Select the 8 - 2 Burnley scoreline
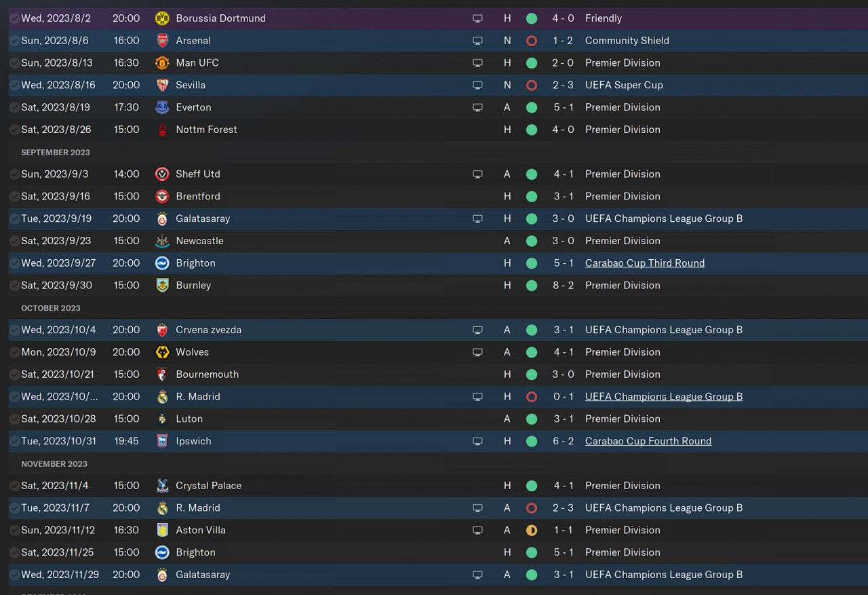This screenshot has width=868, height=595. click(563, 286)
